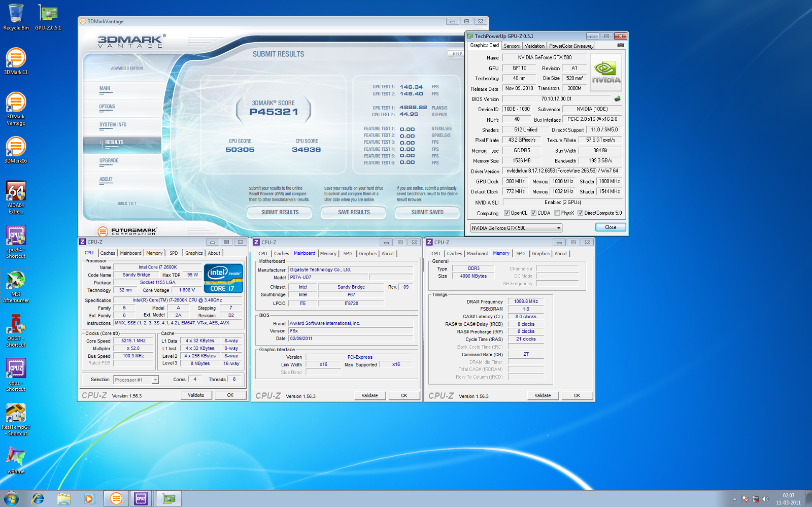Click the volume speaker tray icon
The width and height of the screenshot is (812, 507).
click(765, 499)
